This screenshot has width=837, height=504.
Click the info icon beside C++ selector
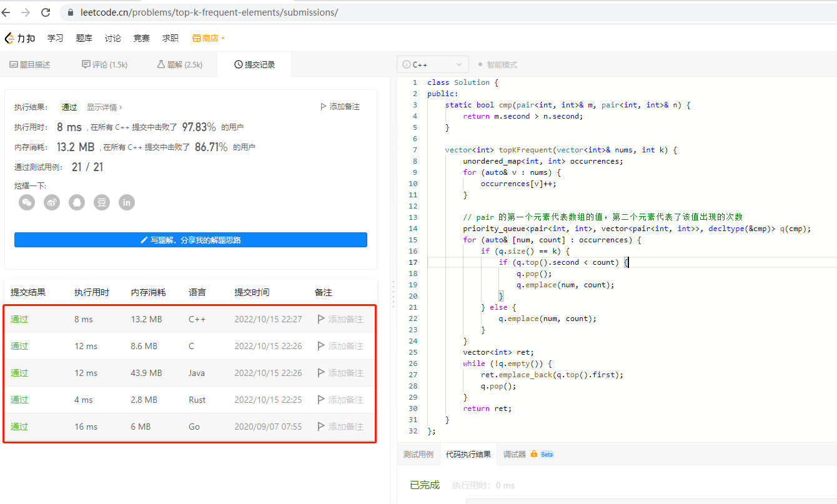point(407,64)
